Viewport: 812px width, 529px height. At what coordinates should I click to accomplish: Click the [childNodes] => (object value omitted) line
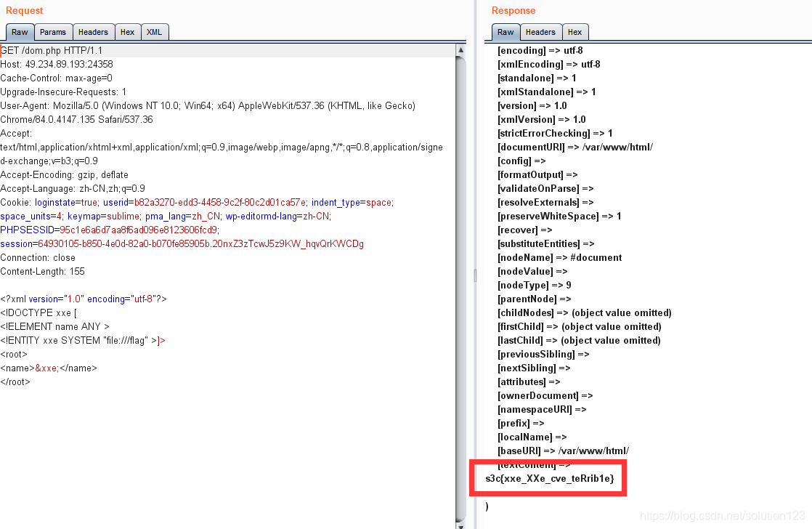pos(585,313)
